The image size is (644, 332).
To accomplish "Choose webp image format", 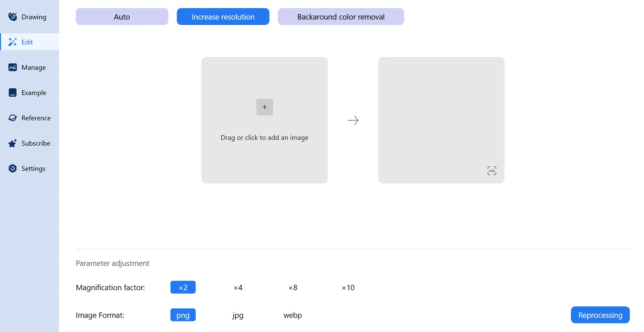I will point(293,315).
